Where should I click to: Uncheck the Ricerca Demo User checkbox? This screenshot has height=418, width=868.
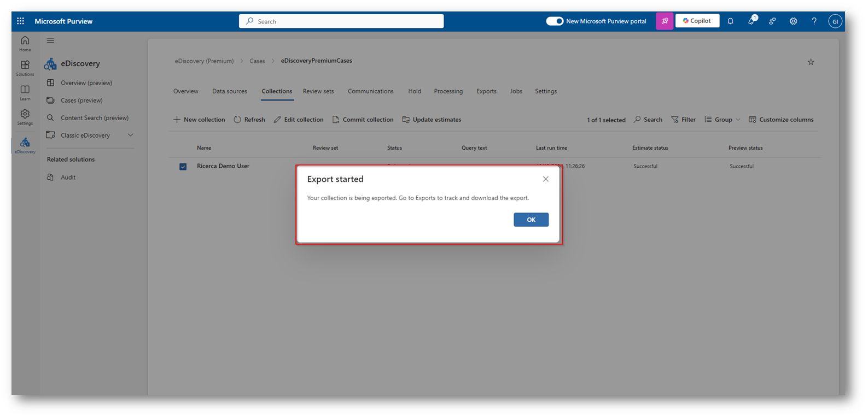(x=183, y=167)
